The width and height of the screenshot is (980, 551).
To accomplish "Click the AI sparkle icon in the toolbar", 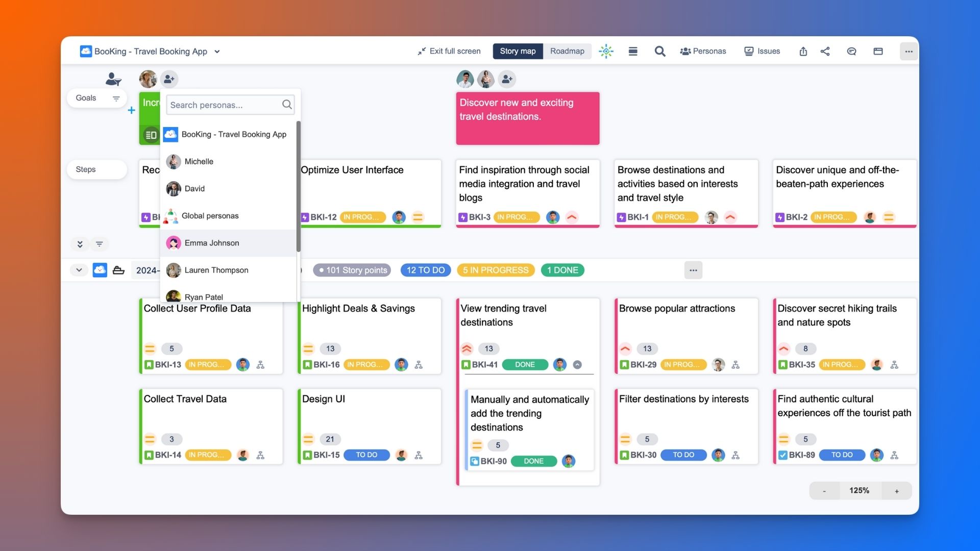I will point(606,51).
